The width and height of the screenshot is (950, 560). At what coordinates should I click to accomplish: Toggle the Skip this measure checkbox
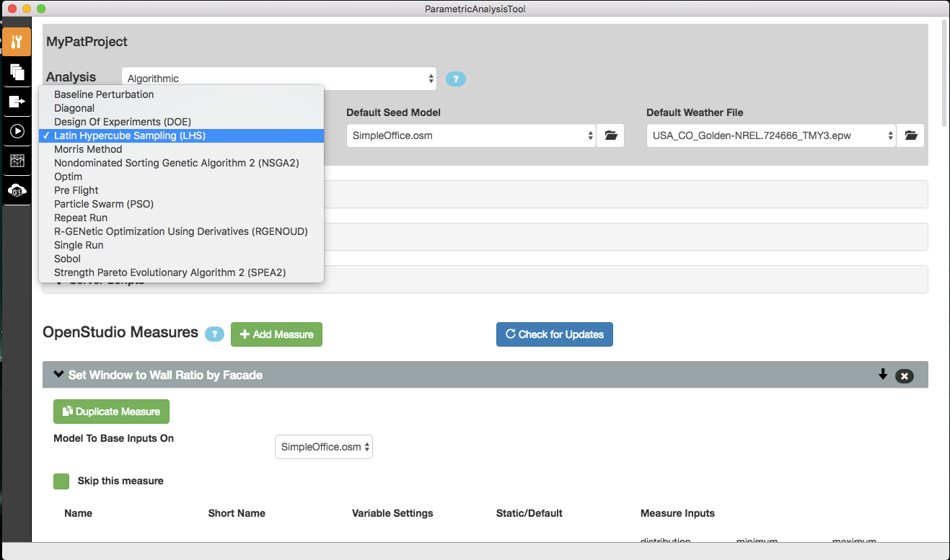point(61,481)
